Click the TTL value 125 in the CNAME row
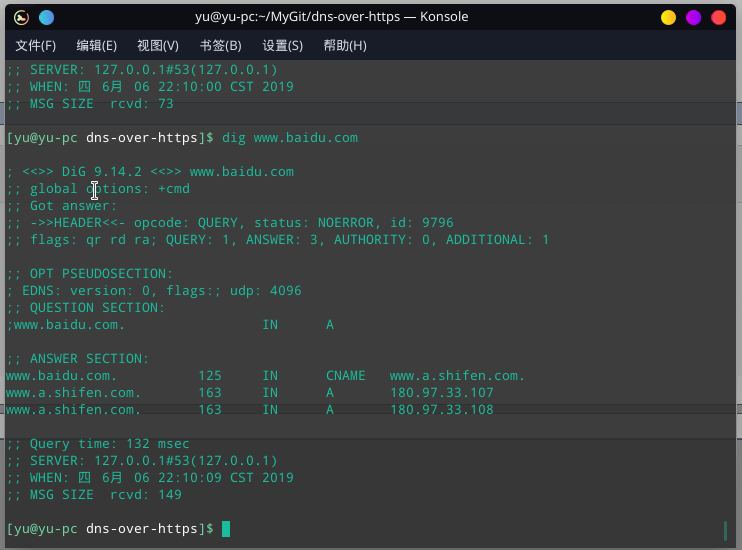This screenshot has width=742, height=550. click(210, 375)
